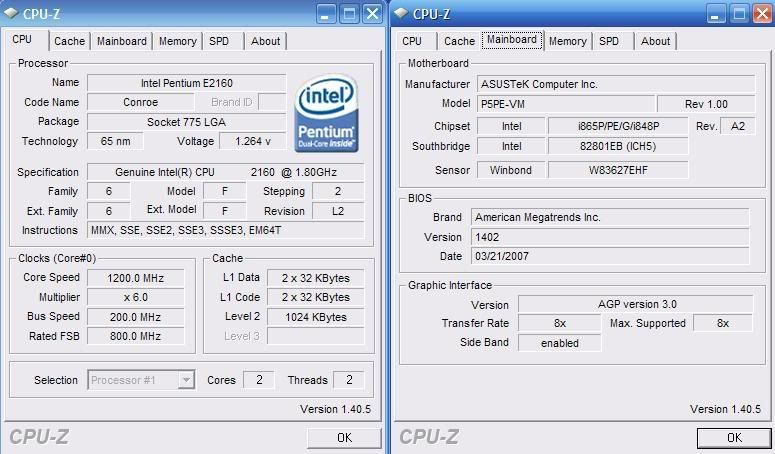Click Bus Speed value 200.0 MHz
775x454 pixels.
click(x=135, y=317)
